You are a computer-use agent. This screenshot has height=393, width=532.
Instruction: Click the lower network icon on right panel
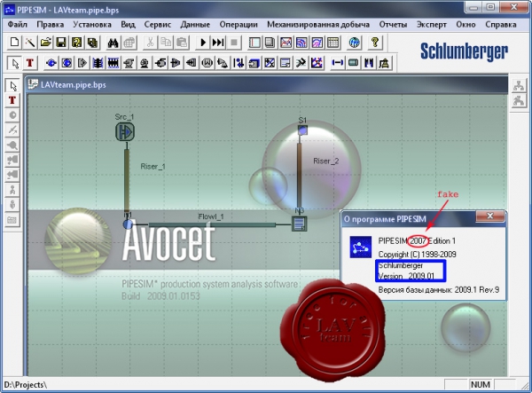[x=519, y=101]
